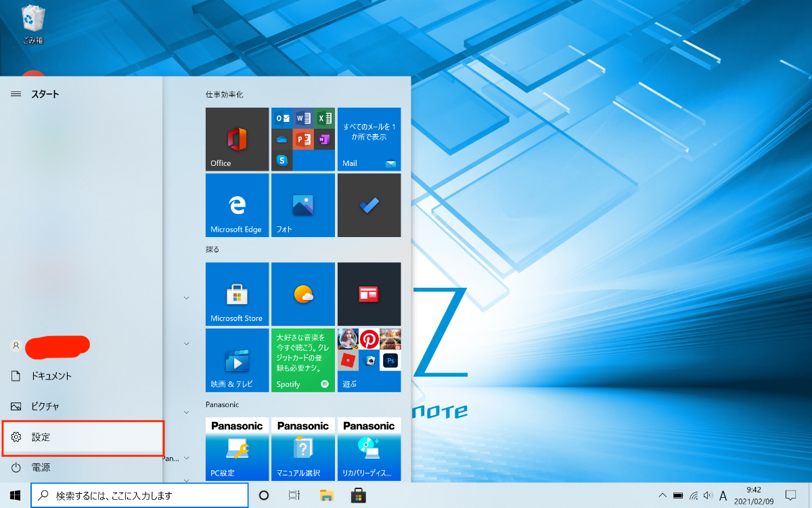Screen dimensions: 812x508
Task: Click the taskbar search box
Action: [x=139, y=495]
